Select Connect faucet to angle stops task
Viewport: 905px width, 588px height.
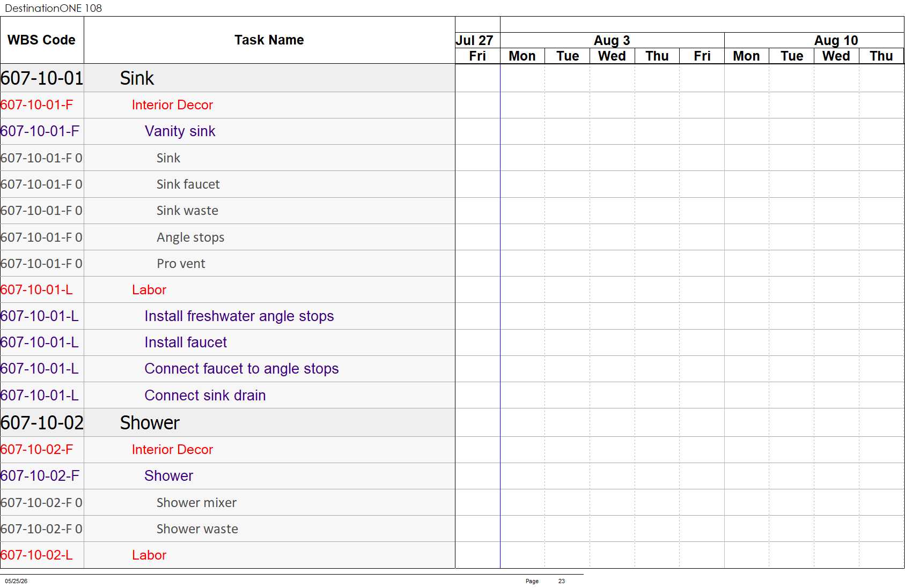pos(241,369)
